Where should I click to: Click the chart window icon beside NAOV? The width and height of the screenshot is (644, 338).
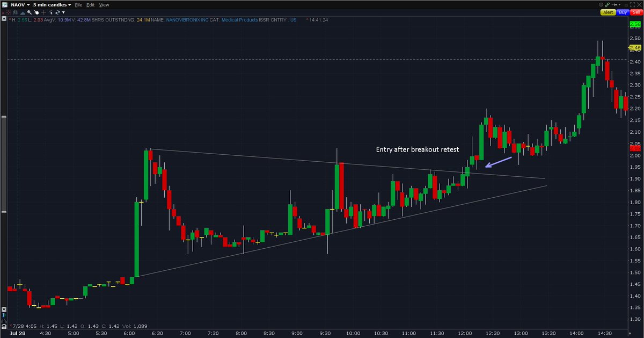point(5,4)
